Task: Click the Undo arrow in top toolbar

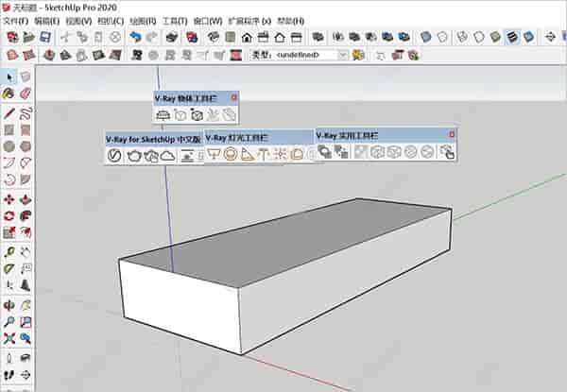Action: coord(134,37)
